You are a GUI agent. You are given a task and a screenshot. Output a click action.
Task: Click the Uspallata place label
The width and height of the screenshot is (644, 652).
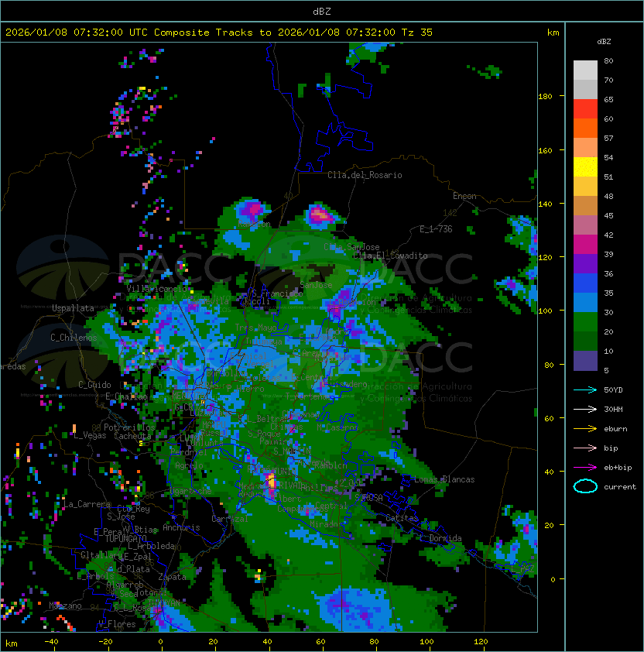point(73,308)
